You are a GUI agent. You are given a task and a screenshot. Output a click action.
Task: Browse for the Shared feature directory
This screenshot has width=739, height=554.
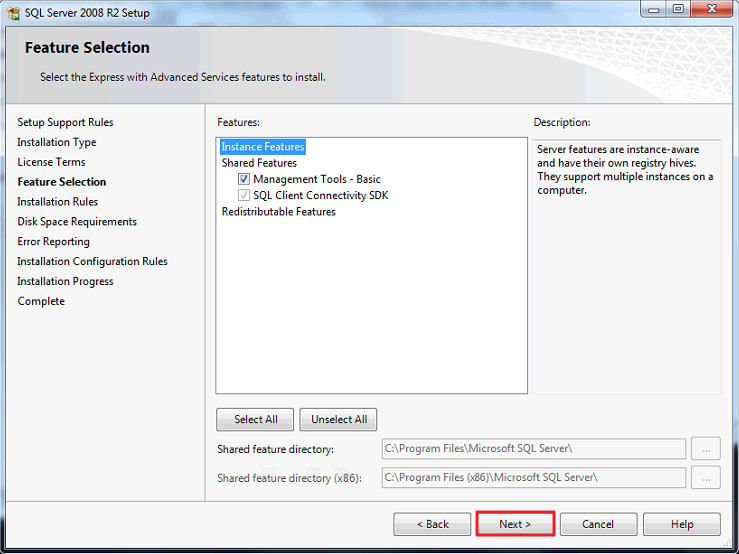pyautogui.click(x=706, y=449)
